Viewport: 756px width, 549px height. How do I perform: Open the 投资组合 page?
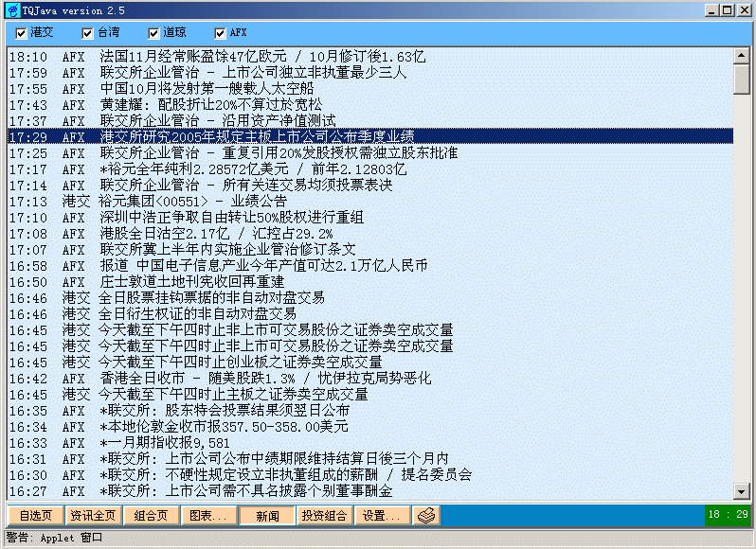point(325,515)
